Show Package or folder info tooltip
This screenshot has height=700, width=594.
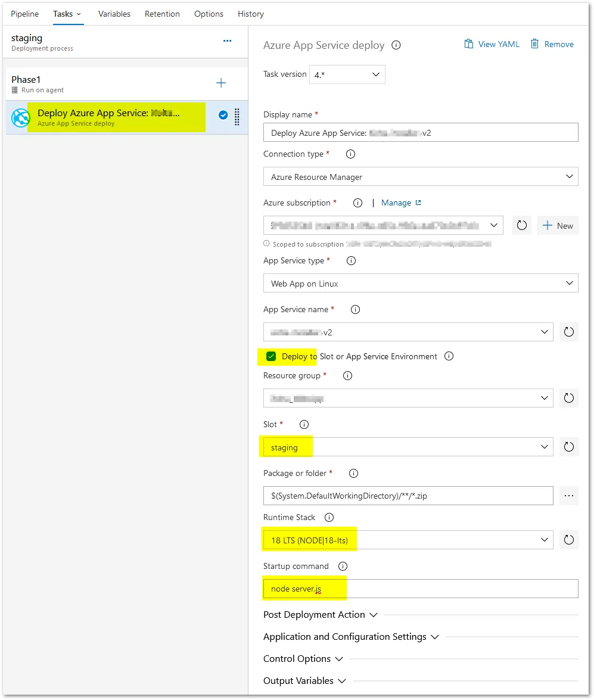click(354, 473)
